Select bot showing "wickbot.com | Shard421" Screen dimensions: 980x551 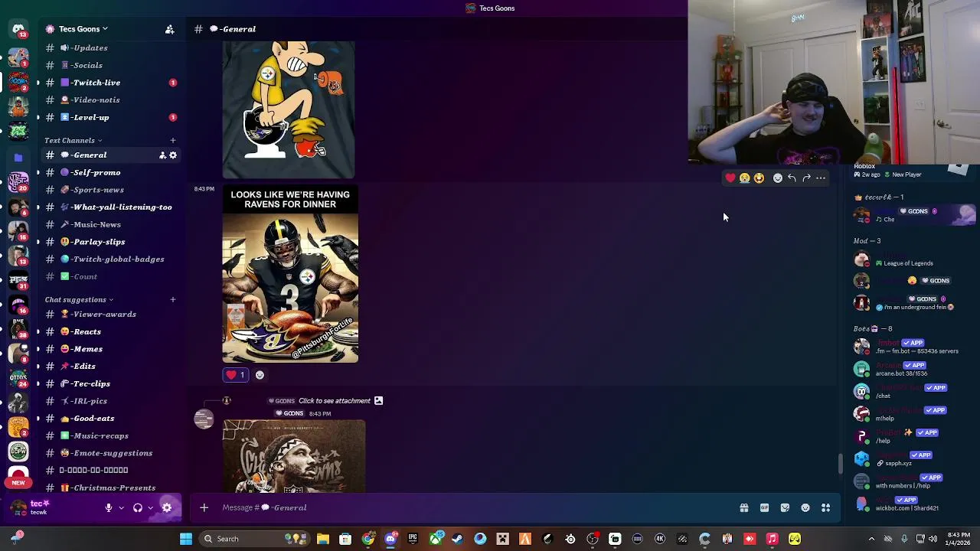point(911,504)
